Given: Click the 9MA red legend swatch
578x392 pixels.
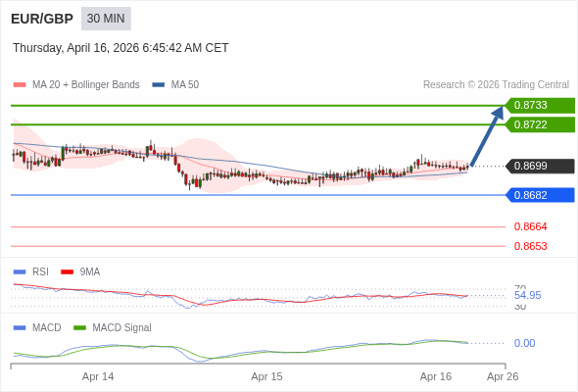Looking at the screenshot, I should (67, 272).
